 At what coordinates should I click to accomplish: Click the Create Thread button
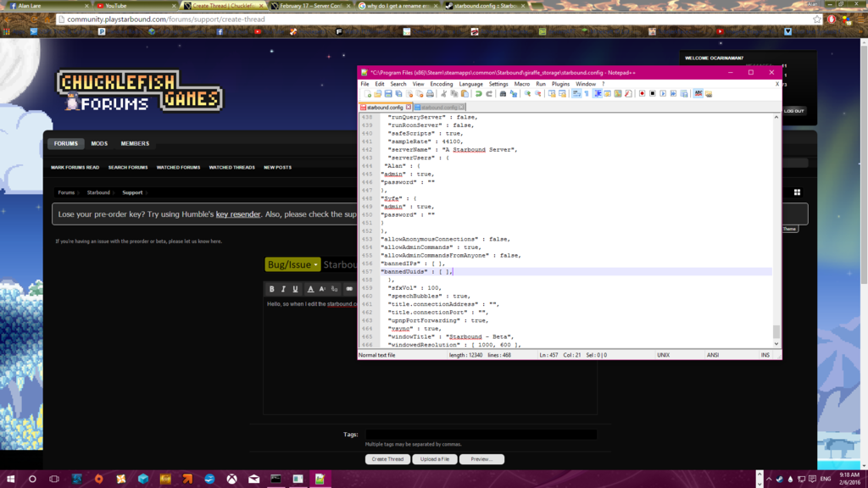(387, 458)
